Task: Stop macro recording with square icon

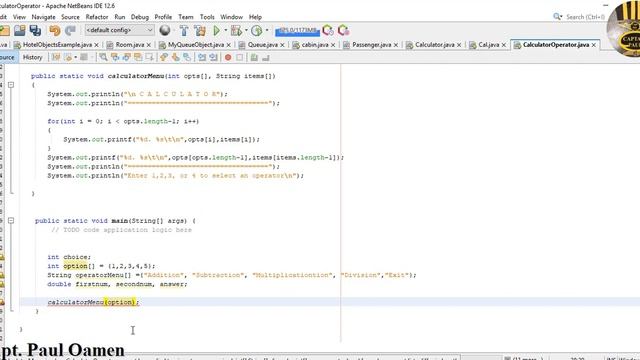Action: tap(240, 58)
